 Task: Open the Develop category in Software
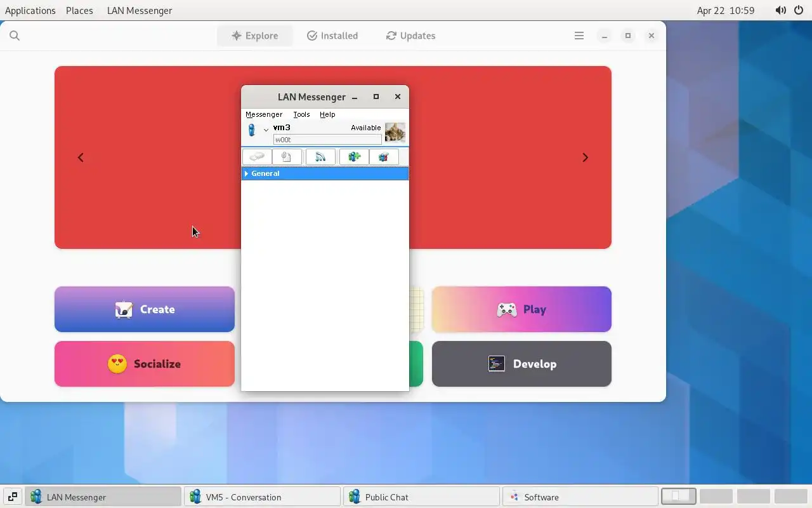(x=521, y=364)
